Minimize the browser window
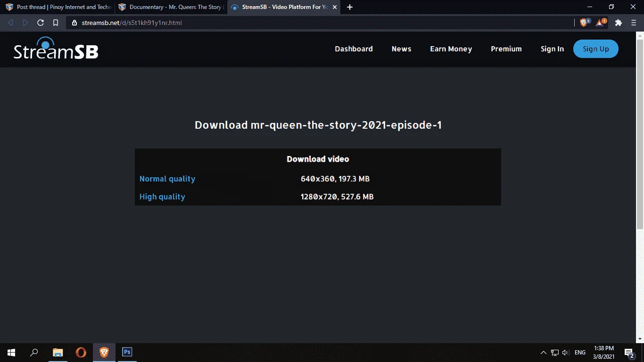 (x=590, y=7)
